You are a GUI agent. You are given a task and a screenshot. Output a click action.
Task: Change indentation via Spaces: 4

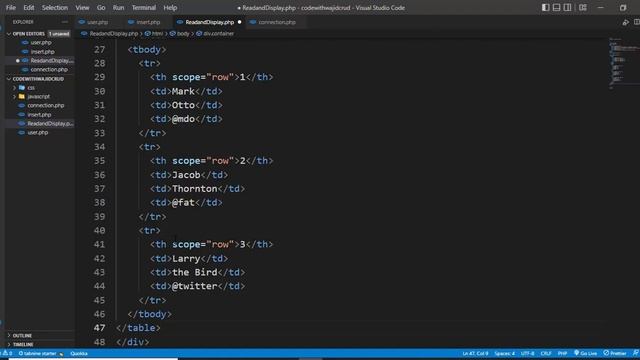tap(504, 353)
